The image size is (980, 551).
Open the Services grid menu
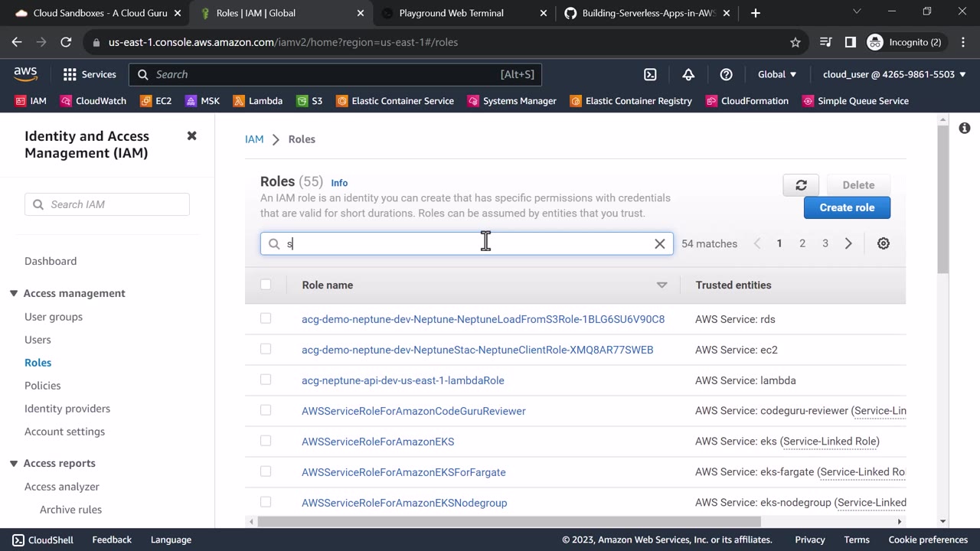[89, 74]
